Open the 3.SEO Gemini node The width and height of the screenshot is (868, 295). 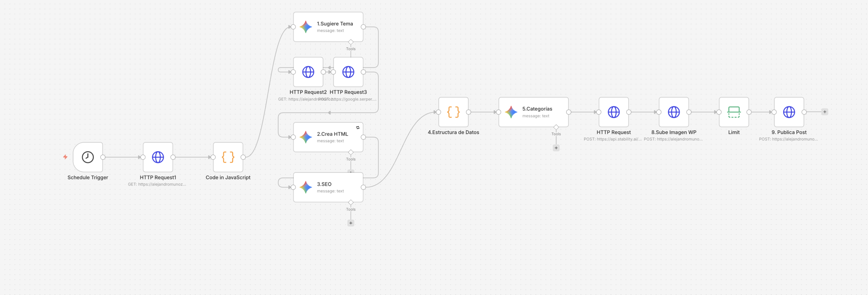(328, 187)
